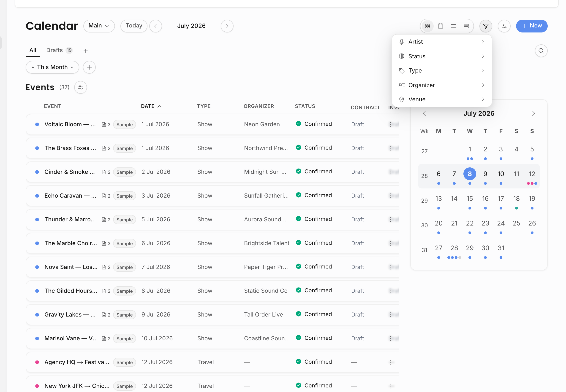The height and width of the screenshot is (392, 566).
Task: Open The Brass Foxes event
Action: (x=70, y=148)
